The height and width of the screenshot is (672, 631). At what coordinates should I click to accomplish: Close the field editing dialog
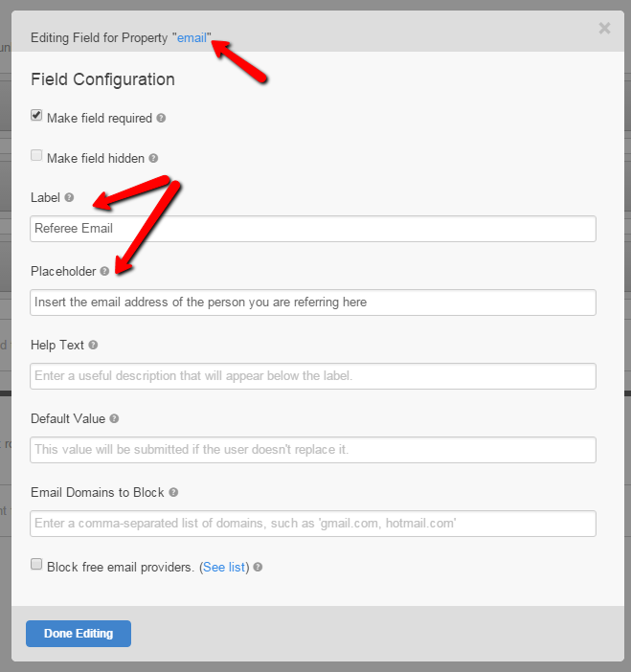point(604,29)
